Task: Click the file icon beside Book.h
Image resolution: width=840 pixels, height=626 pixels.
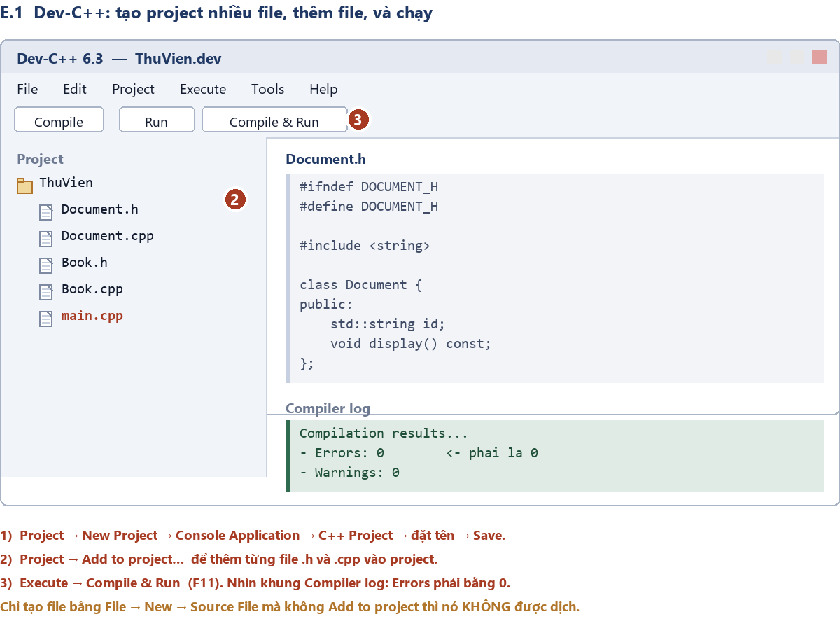Action: tap(46, 265)
